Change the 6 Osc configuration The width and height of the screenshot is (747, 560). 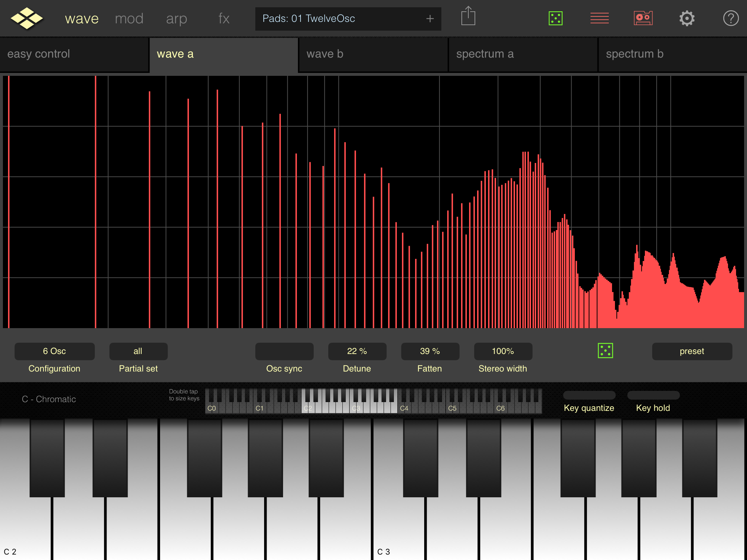coord(55,351)
